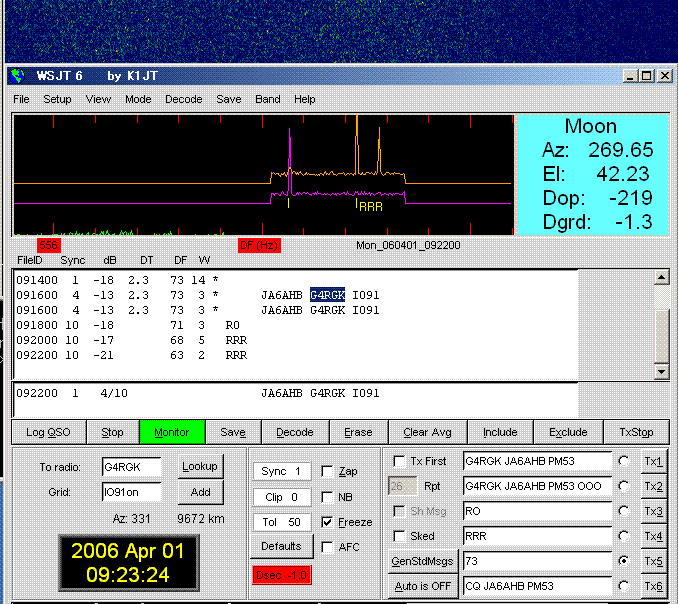Click the red Dsec -1.0 indicator

281,575
